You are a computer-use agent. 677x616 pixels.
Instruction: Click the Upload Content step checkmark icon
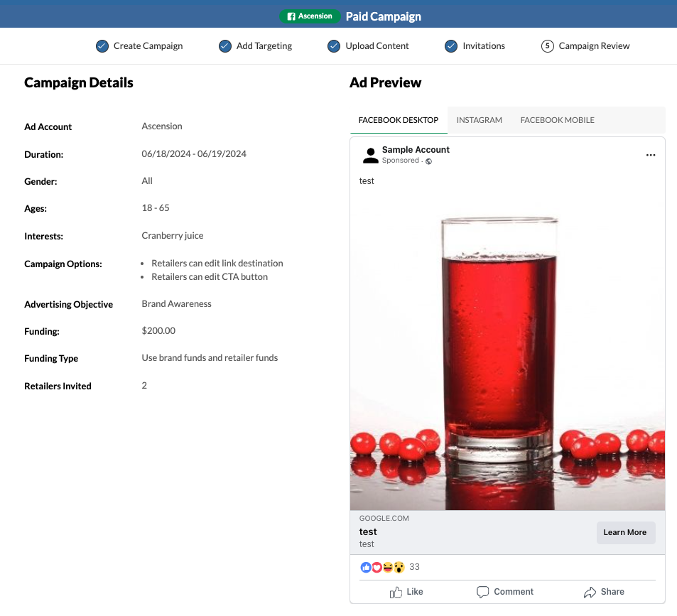[x=334, y=45]
